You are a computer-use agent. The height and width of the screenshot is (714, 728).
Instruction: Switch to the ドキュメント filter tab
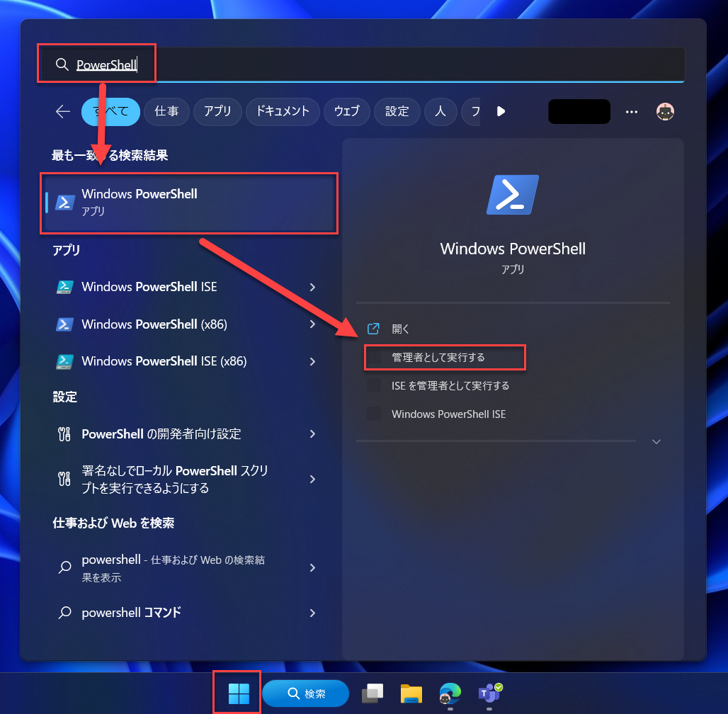click(x=283, y=111)
